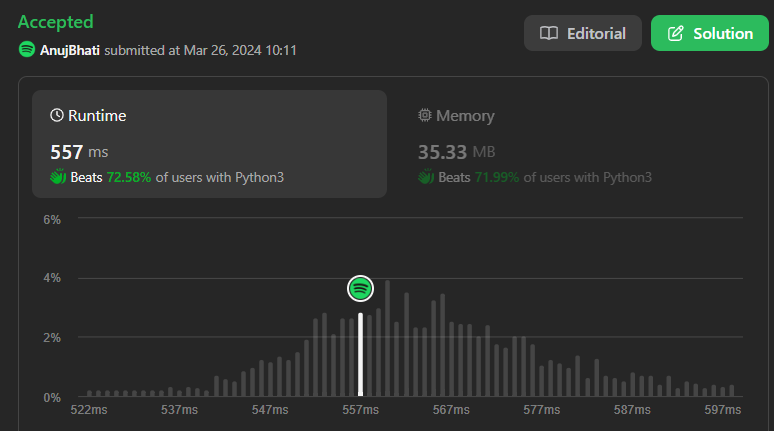Click the "6%" y-axis label
The image size is (774, 431).
point(52,220)
